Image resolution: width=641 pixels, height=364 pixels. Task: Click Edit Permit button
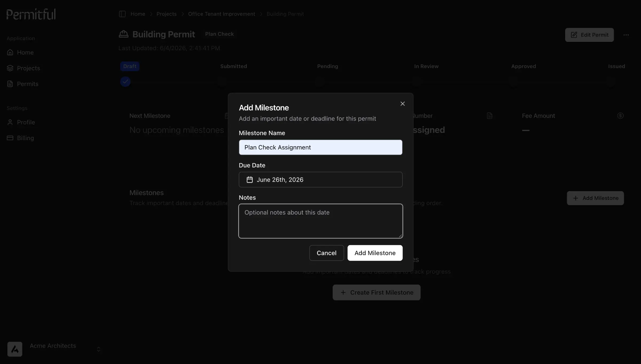(x=589, y=35)
